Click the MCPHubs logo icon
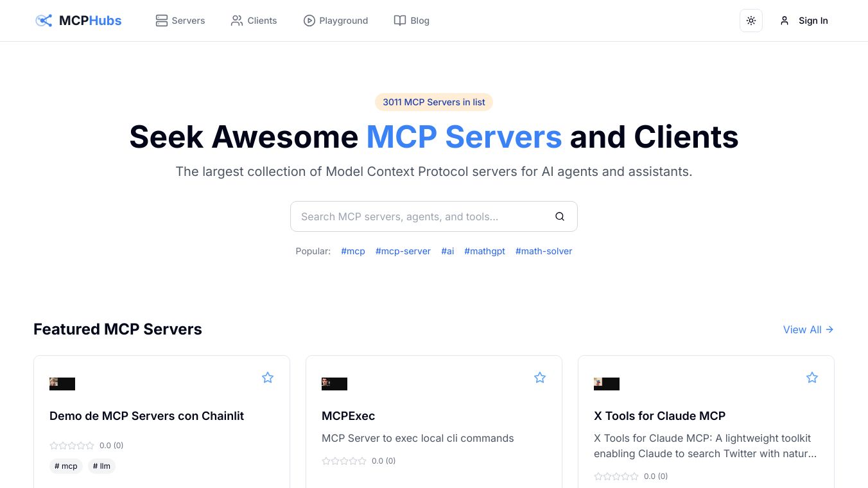Image resolution: width=868 pixels, height=488 pixels. [x=44, y=21]
